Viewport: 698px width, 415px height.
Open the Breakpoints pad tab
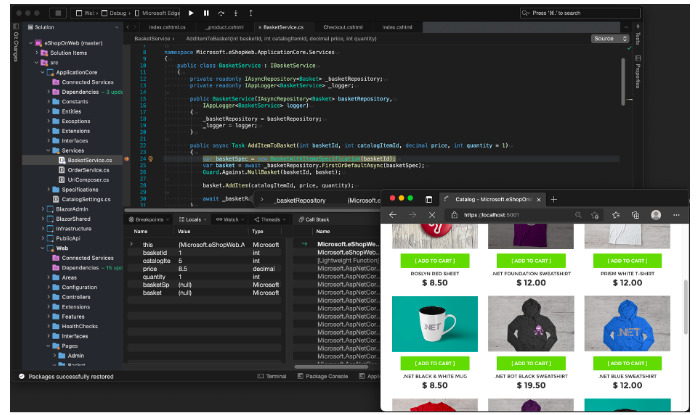point(148,220)
